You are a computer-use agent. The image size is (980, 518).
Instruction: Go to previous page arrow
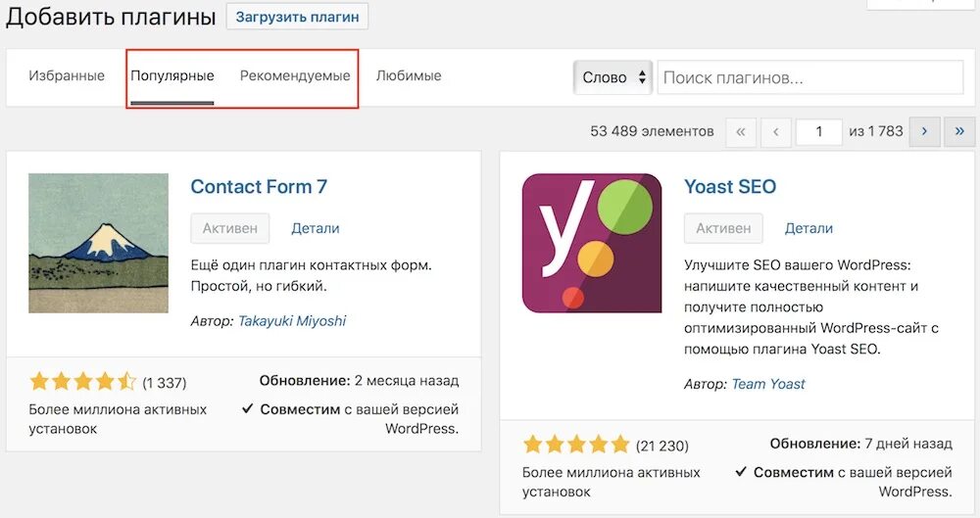[x=776, y=131]
